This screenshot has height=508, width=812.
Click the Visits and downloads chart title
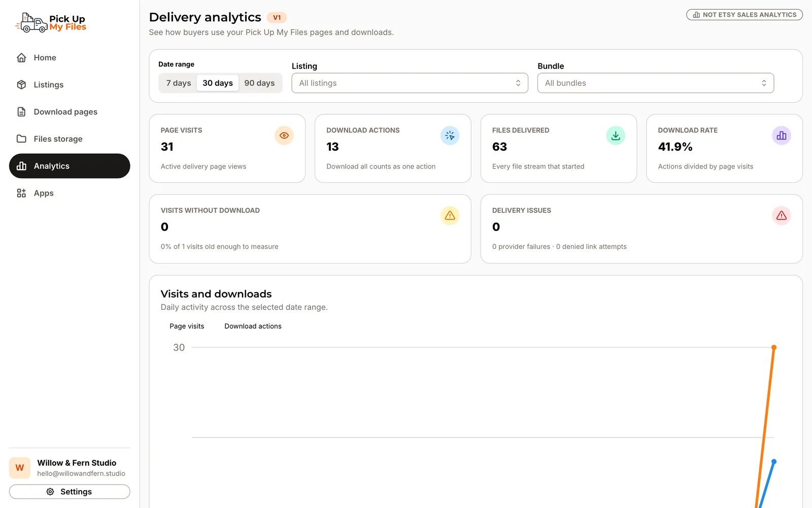coord(216,294)
